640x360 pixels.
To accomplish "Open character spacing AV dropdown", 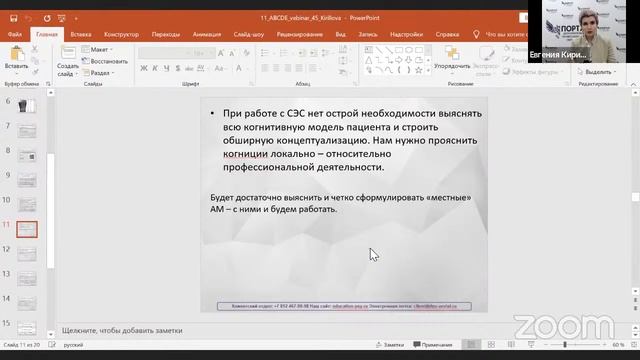I will 202,68.
